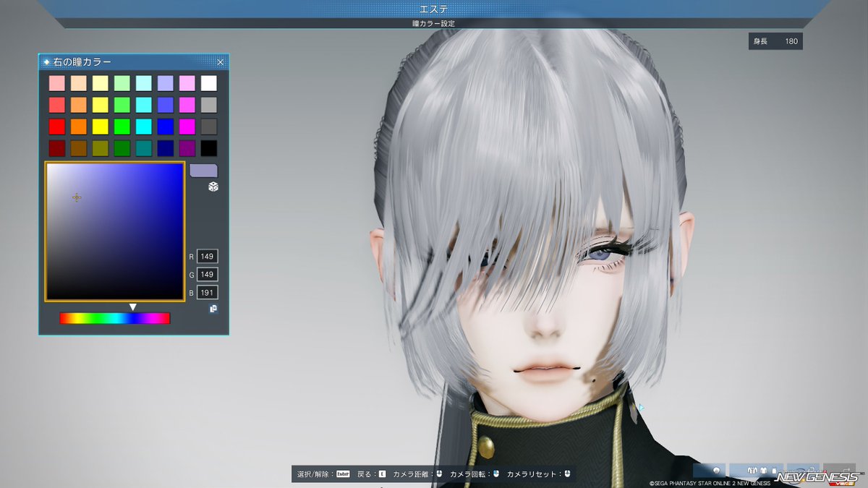
Task: Select the pure magenta swatch in third row
Action: (187, 127)
